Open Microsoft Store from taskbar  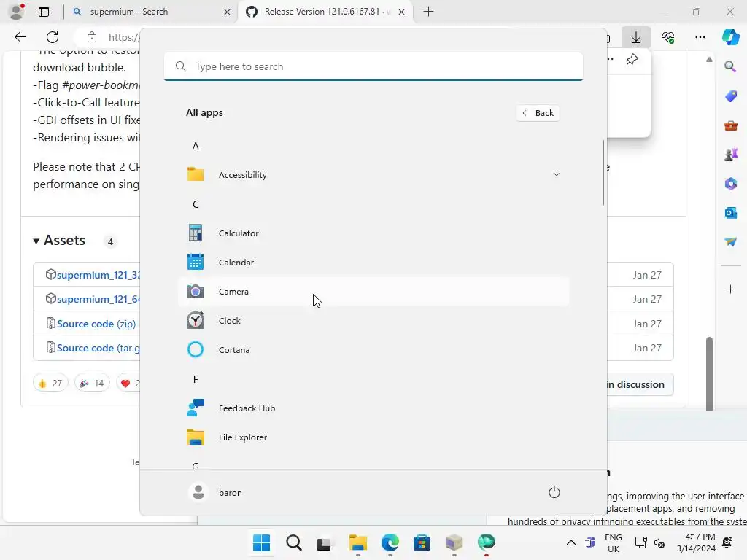click(x=422, y=542)
